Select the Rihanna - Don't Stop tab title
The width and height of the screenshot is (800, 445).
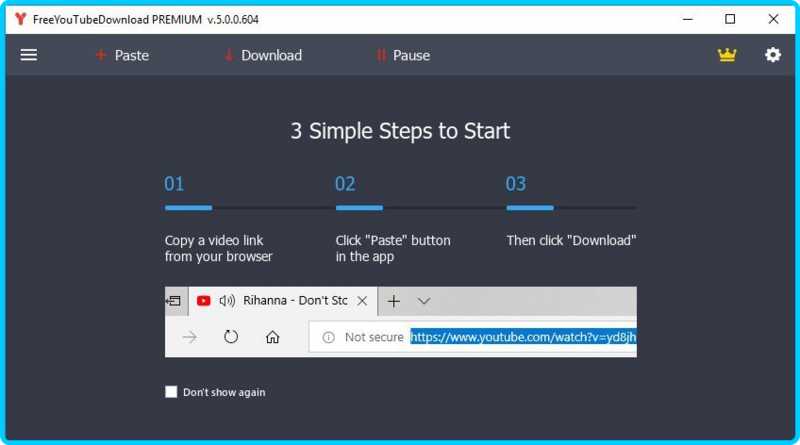(295, 300)
